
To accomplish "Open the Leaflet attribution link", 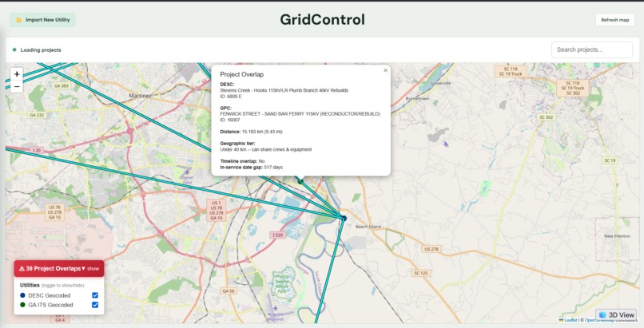I will coord(570,320).
